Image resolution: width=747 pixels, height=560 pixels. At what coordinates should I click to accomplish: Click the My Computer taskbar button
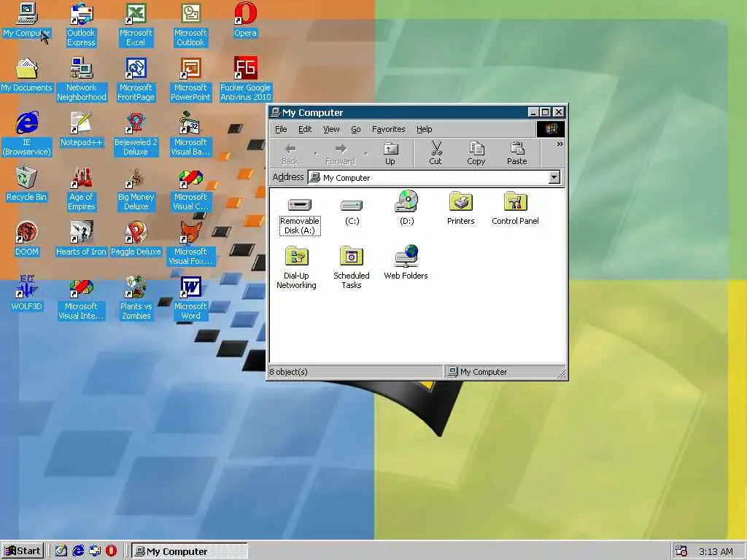coord(190,551)
